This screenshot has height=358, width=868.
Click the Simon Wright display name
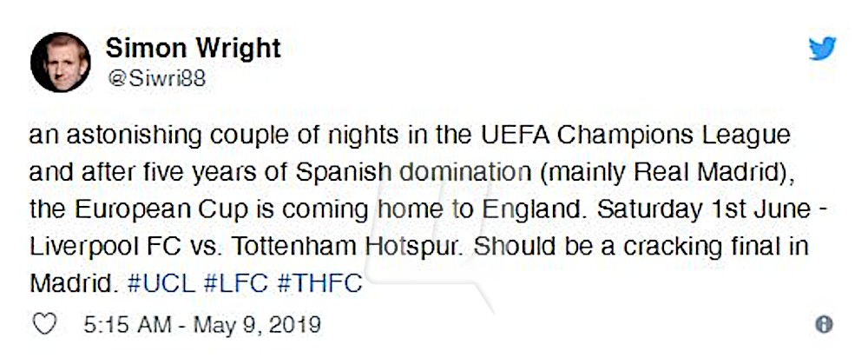[x=194, y=48]
